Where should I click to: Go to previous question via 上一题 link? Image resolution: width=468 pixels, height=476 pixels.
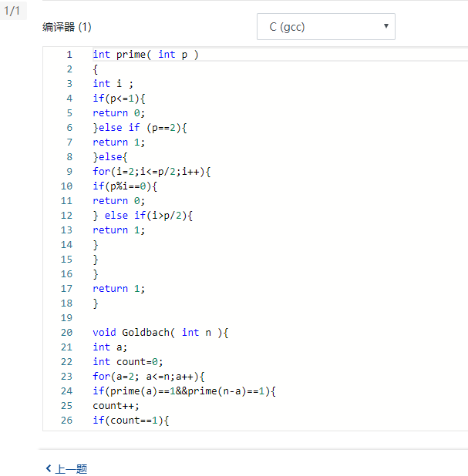(71, 468)
